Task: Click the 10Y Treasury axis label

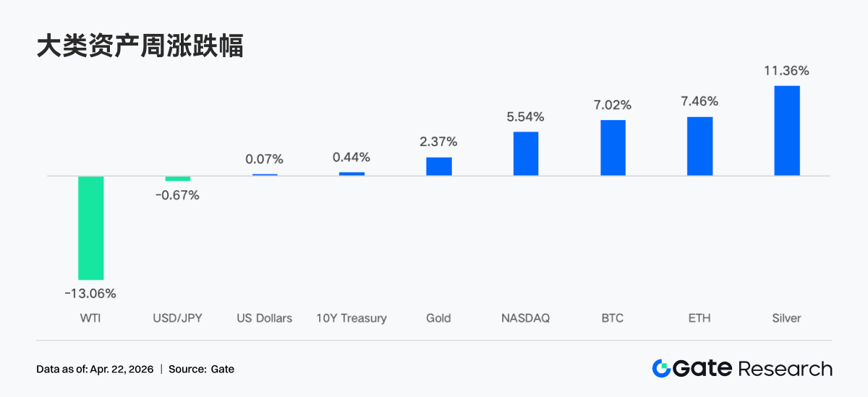Action: [x=352, y=318]
